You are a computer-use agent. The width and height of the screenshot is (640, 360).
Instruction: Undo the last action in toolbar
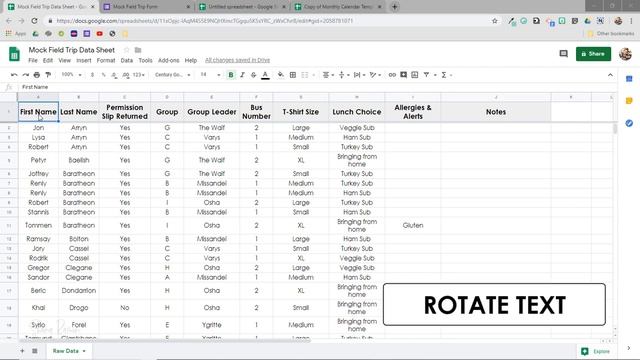[x=14, y=75]
